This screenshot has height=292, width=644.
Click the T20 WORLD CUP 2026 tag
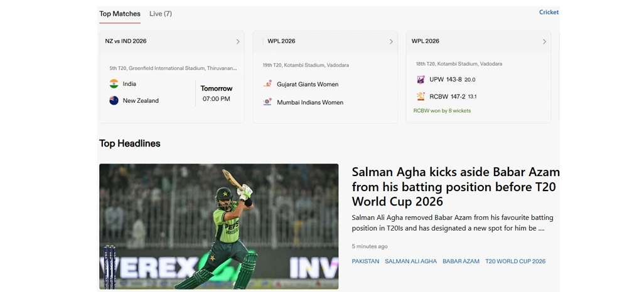[x=515, y=261]
